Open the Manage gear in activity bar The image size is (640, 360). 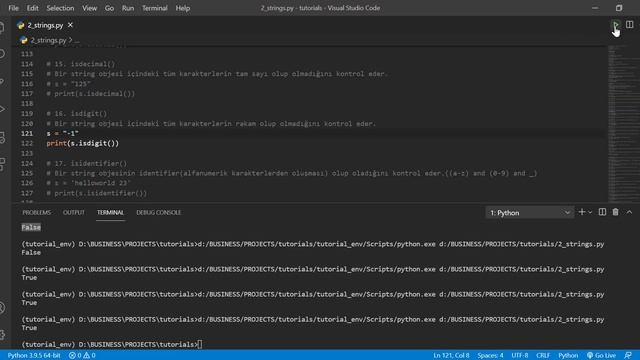coord(2,335)
